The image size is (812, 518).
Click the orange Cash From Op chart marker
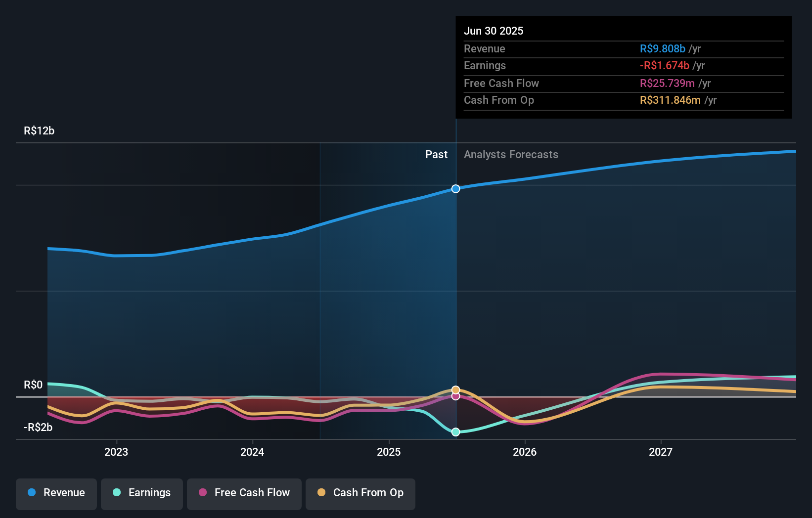(x=455, y=389)
